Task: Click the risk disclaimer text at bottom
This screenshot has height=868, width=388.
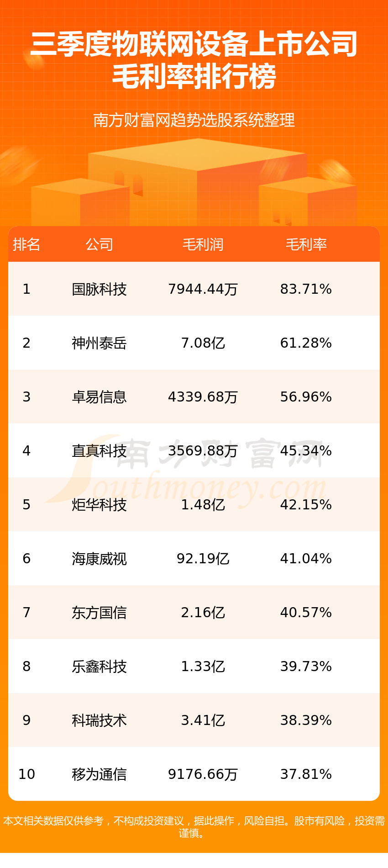Action: (x=194, y=827)
